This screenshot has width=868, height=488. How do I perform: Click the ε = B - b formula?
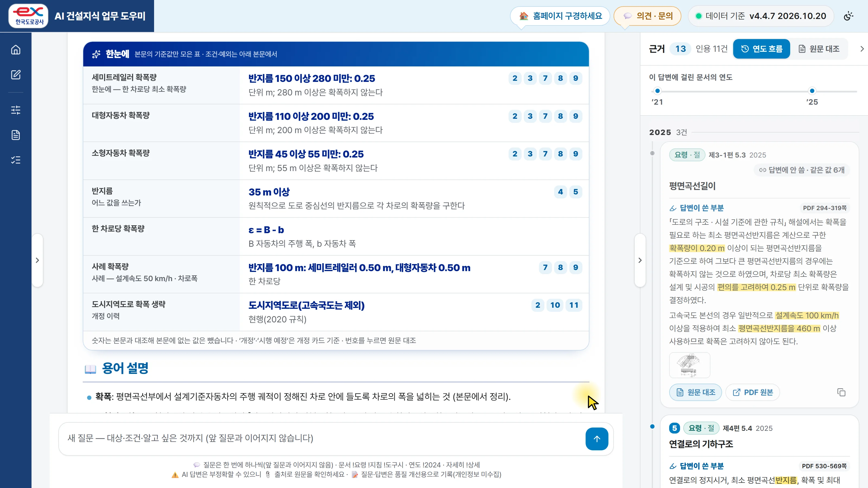[x=266, y=230]
